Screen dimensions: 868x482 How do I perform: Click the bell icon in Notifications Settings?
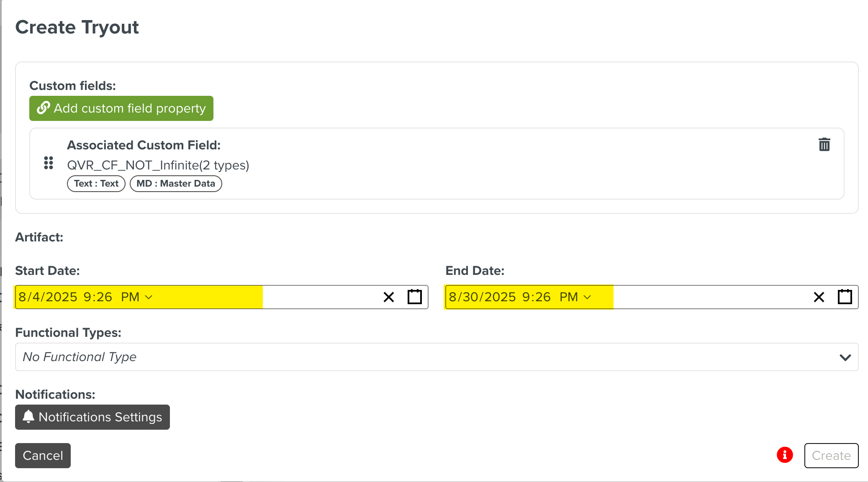pos(28,417)
